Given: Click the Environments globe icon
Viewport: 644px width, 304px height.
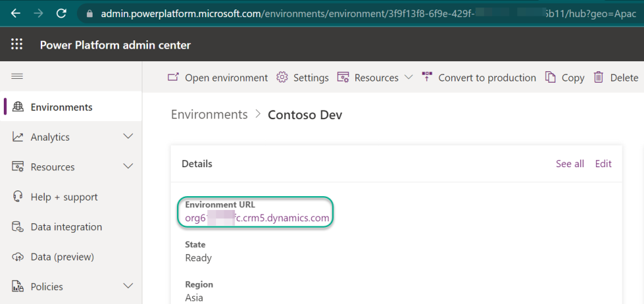Looking at the screenshot, I should coord(18,107).
